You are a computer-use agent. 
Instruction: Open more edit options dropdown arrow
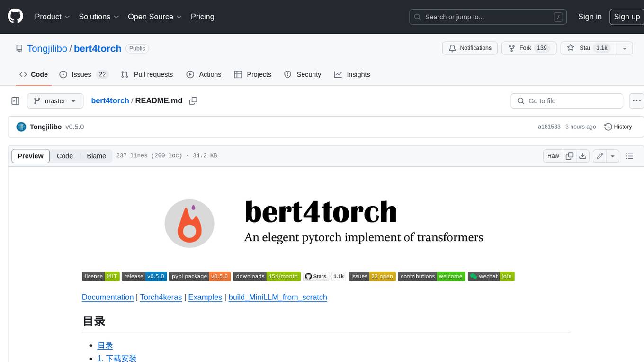(x=613, y=156)
